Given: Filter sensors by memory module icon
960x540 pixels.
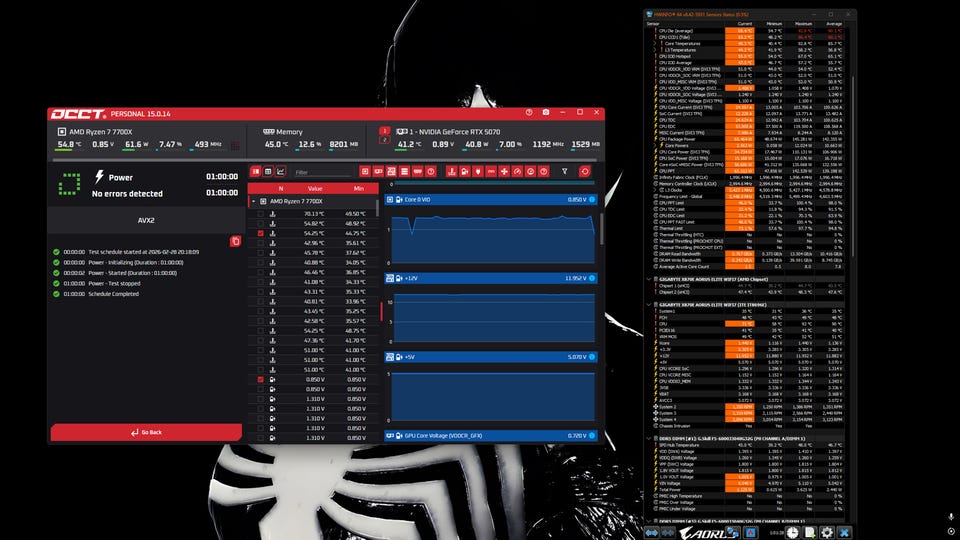Looking at the screenshot, I should 418,171.
